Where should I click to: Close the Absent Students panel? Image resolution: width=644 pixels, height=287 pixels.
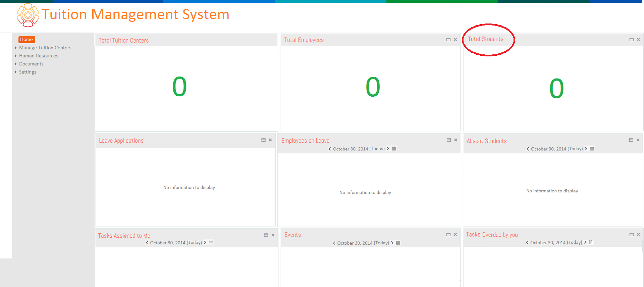(x=638, y=140)
